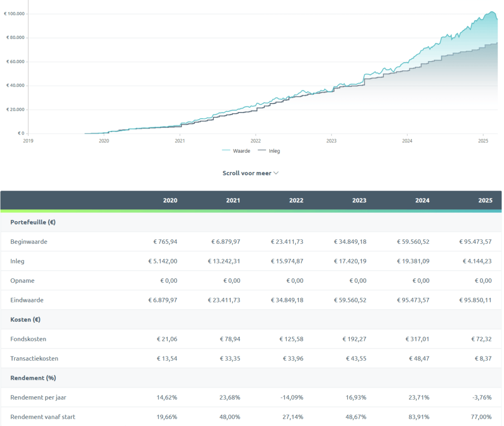Collapse the Rendement (%) section header
This screenshot has width=504, height=426.
(32, 378)
